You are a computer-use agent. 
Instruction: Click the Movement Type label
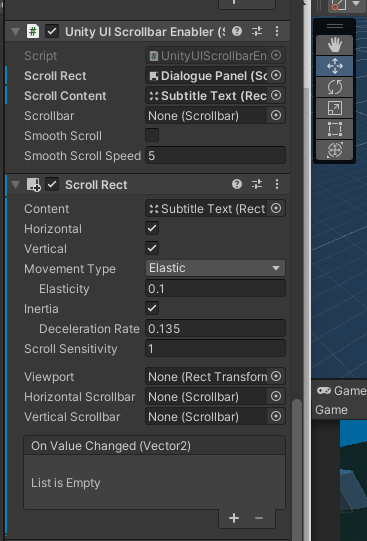70,269
